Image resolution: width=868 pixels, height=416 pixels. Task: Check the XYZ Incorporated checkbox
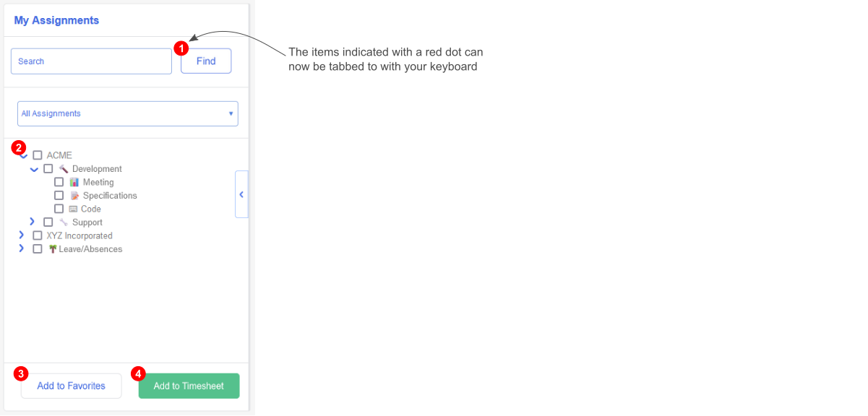pos(38,235)
